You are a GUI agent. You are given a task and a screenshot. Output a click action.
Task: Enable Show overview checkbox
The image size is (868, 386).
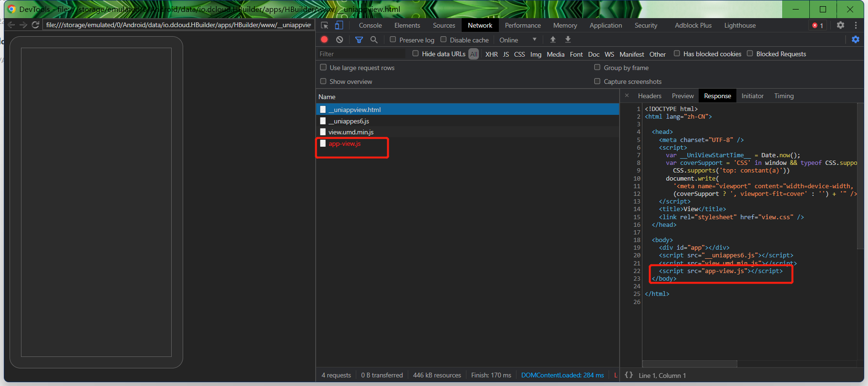click(323, 81)
